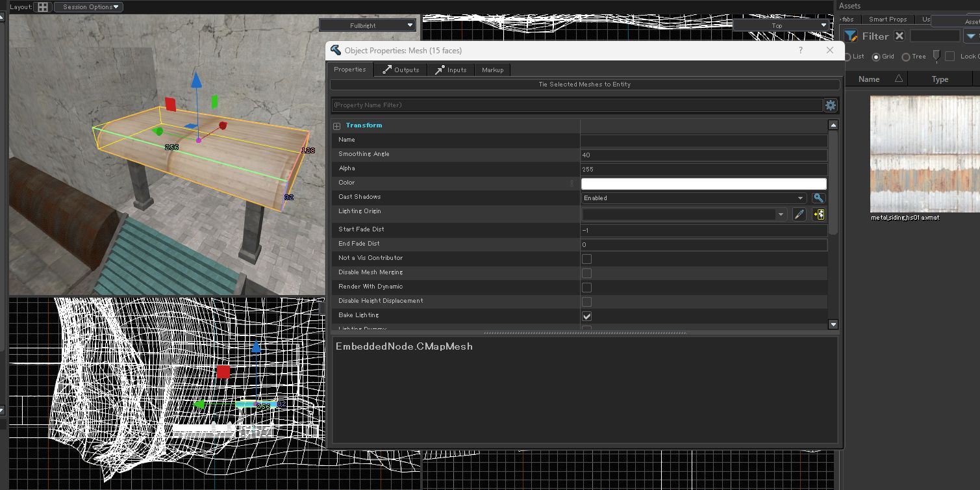980x490 pixels.
Task: Open the property filter settings gear
Action: click(x=830, y=105)
